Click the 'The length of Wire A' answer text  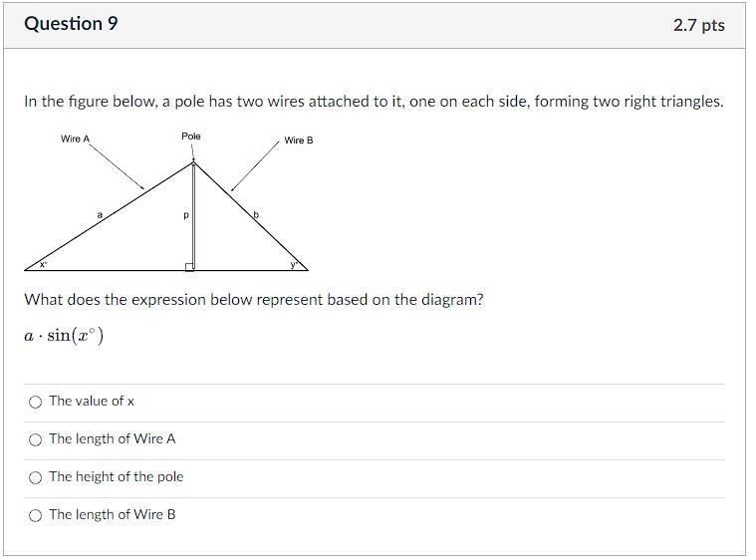point(113,438)
